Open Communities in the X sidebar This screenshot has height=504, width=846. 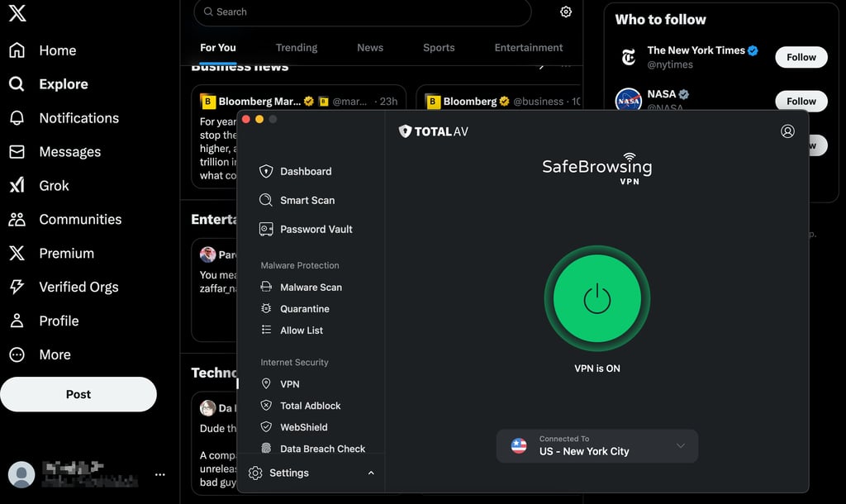65,219
